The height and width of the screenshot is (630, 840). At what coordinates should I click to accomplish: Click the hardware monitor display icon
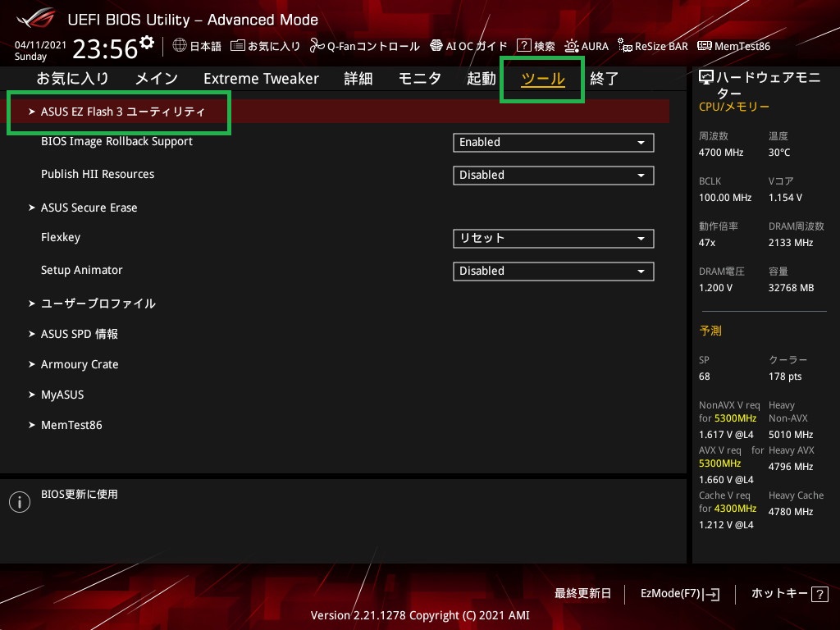706,78
